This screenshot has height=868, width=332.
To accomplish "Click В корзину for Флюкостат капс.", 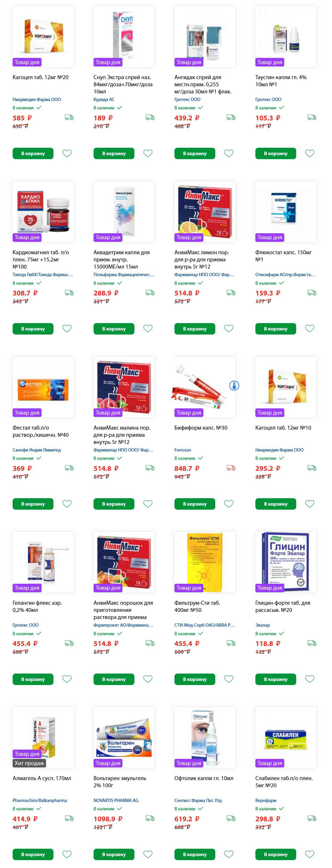I will [276, 329].
